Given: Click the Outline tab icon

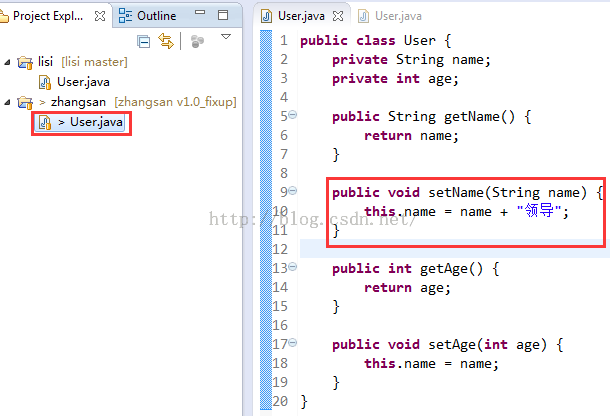Looking at the screenshot, I should (x=125, y=16).
